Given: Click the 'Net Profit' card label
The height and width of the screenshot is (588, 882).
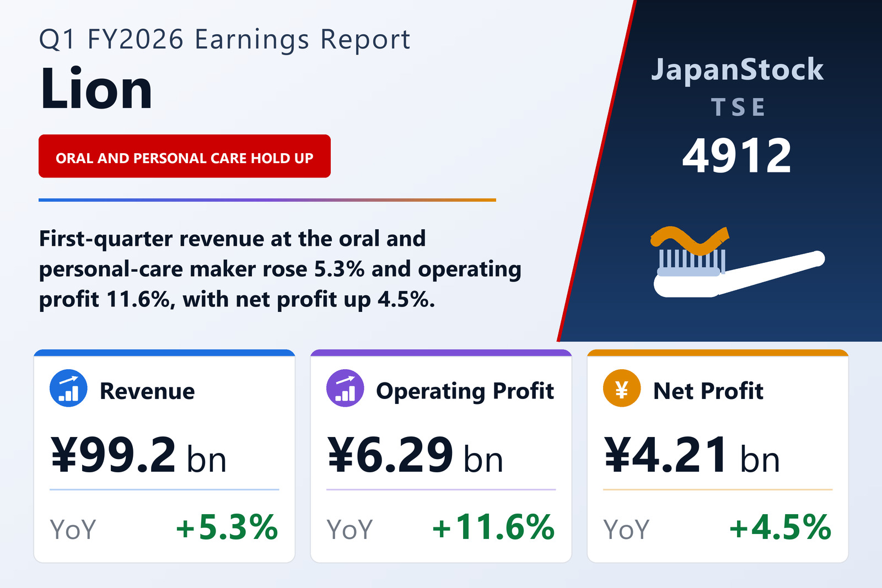Looking at the screenshot, I should (708, 391).
